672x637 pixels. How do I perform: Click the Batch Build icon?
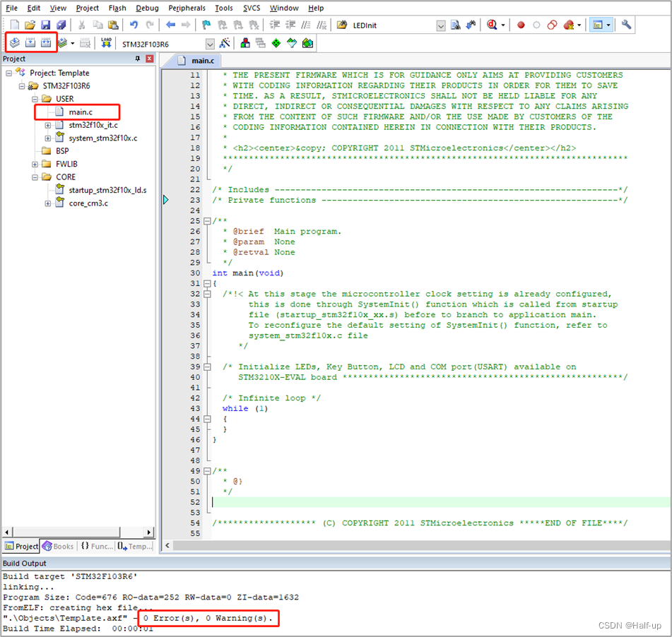[x=63, y=43]
